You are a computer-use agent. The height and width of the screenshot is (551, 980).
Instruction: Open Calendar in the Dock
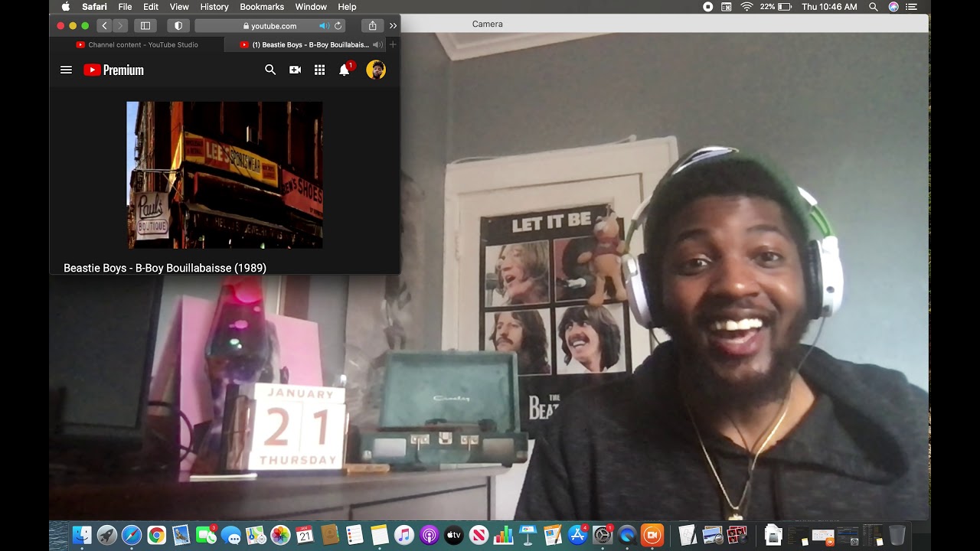(x=305, y=535)
